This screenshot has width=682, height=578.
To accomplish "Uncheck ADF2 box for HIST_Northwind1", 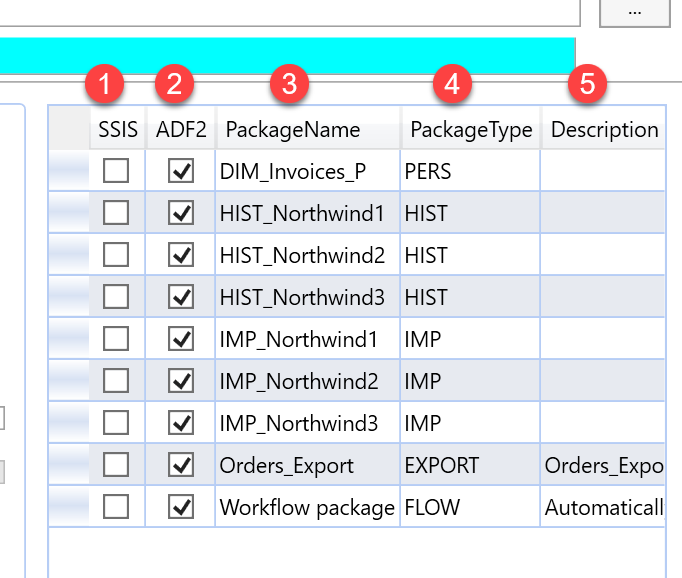I will point(181,213).
